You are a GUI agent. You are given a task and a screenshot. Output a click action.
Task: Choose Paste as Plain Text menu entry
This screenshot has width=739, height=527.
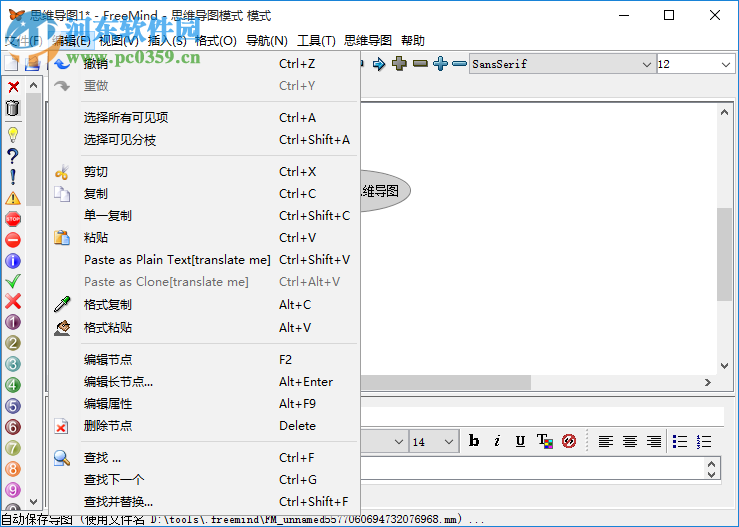pos(205,260)
